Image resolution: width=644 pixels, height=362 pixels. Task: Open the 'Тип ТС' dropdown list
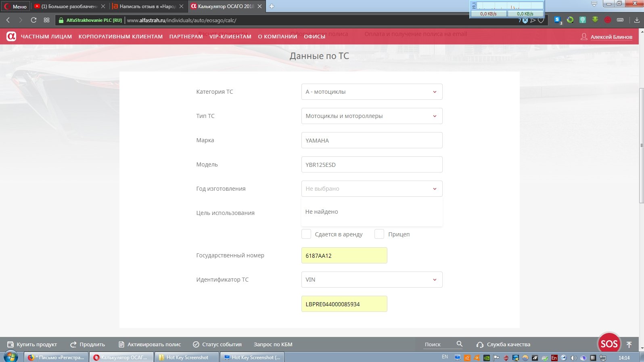pyautogui.click(x=372, y=116)
